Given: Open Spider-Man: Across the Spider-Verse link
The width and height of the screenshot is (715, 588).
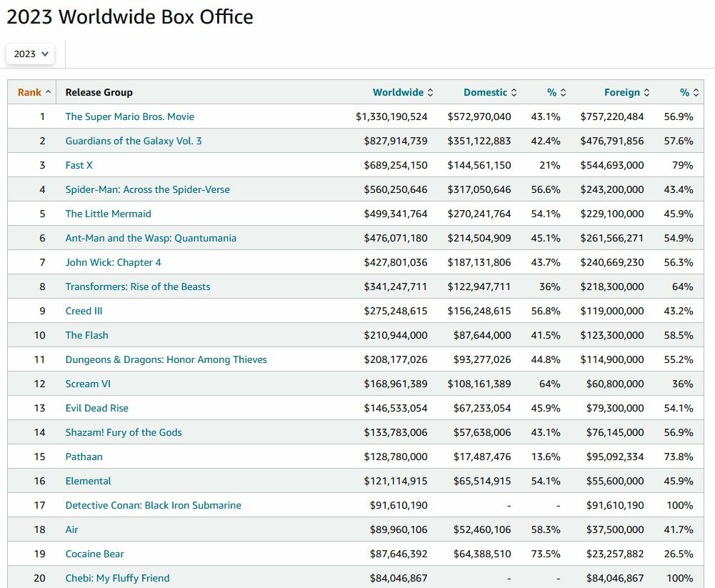Looking at the screenshot, I should (147, 189).
